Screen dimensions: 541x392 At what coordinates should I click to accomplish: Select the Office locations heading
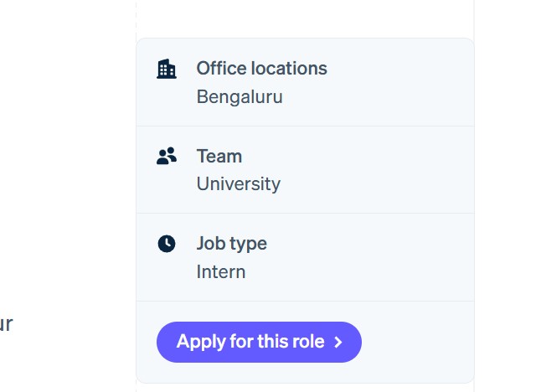point(261,69)
